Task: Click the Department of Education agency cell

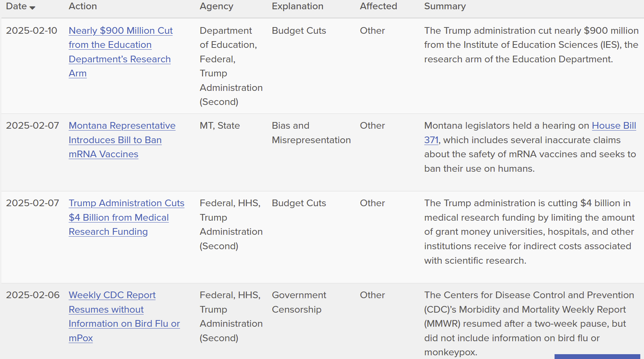Action: (231, 66)
